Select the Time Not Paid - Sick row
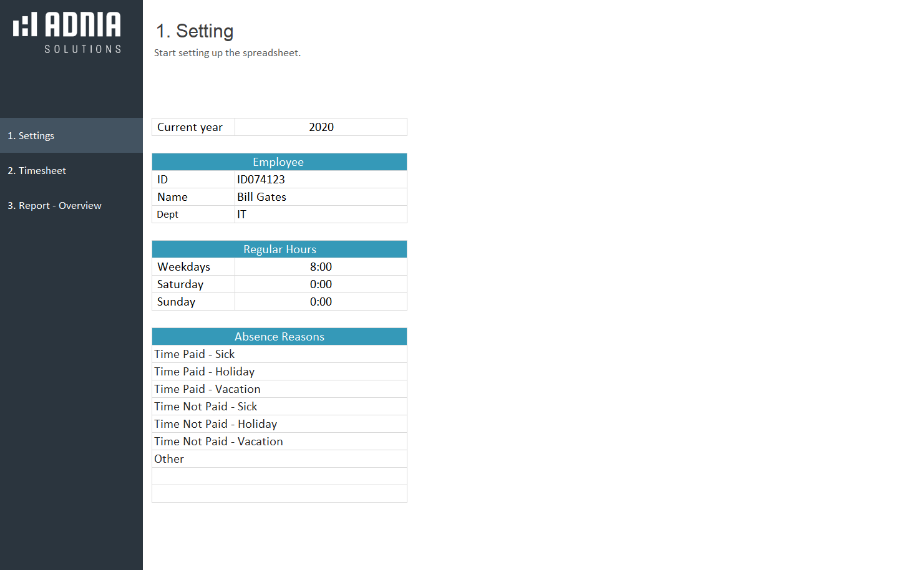 point(279,407)
